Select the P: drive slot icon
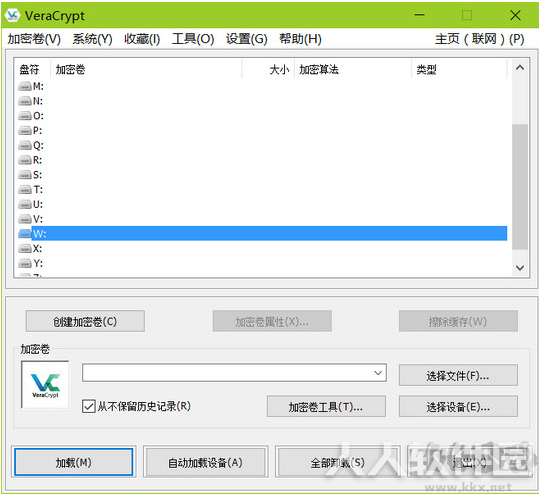This screenshot has height=494, width=539. 25,131
